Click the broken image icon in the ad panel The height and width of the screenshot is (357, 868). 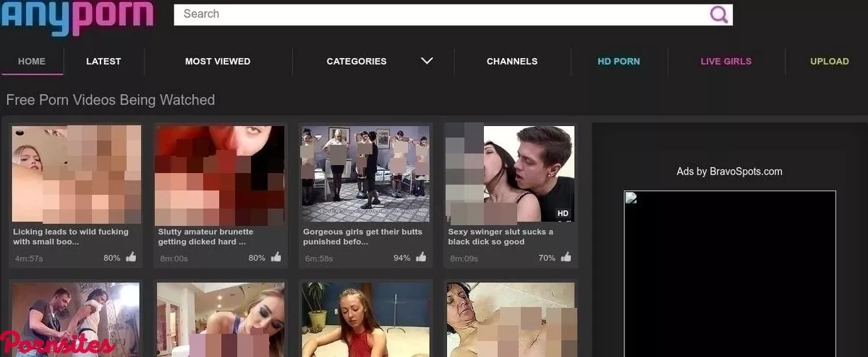pyautogui.click(x=631, y=198)
